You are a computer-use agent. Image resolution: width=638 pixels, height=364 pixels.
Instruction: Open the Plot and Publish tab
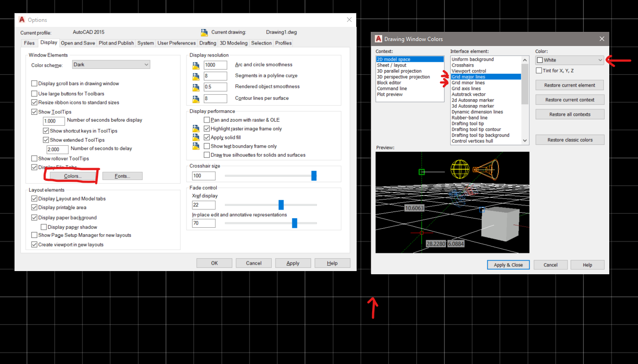pyautogui.click(x=116, y=43)
